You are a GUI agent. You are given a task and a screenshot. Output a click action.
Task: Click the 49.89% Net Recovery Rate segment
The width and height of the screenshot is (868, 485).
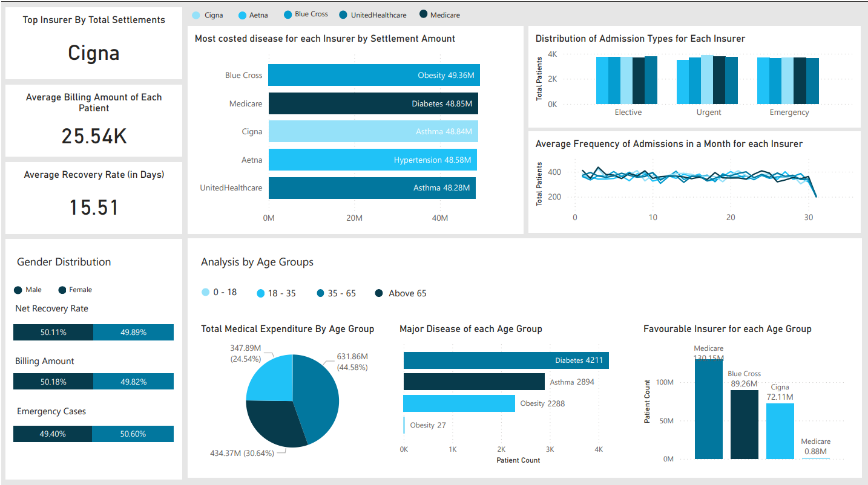[x=134, y=332]
